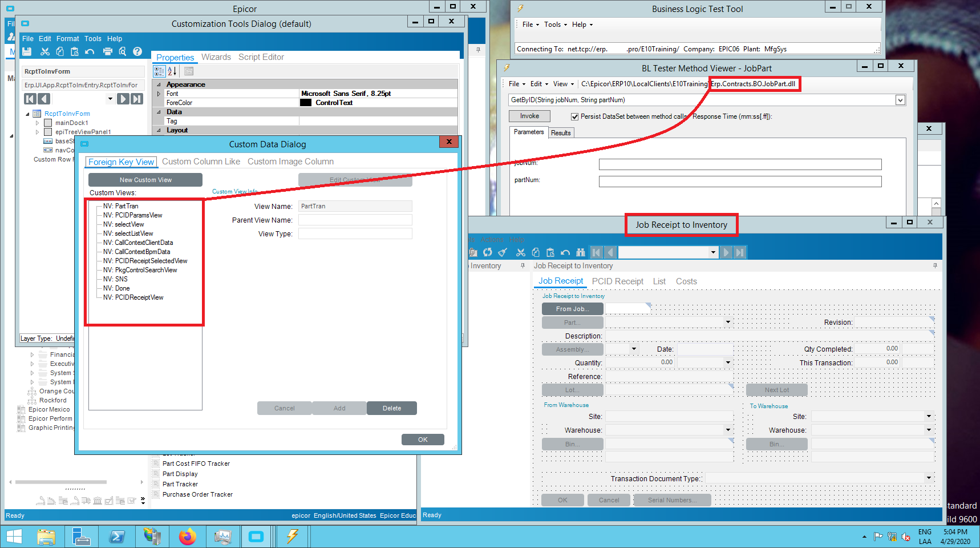Open Format menu in Customization Tools
This screenshot has width=980, height=548.
(67, 39)
